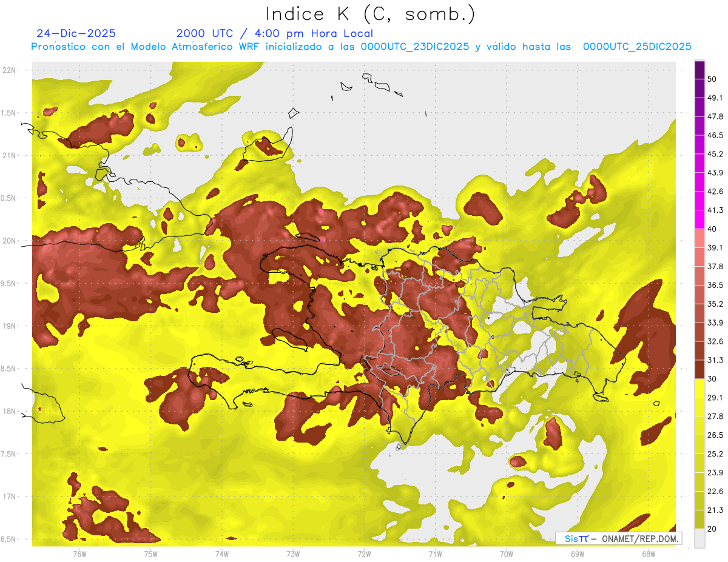Click the '0000UTC_25DIC2025' valid-until time text
The width and height of the screenshot is (728, 562).
click(637, 47)
